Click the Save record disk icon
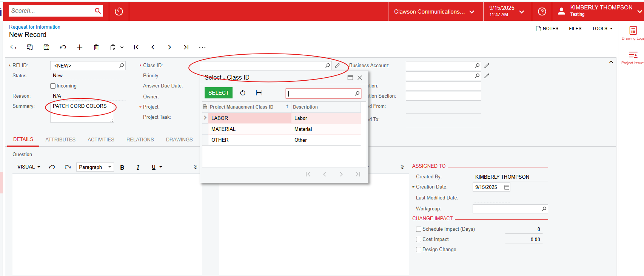The image size is (644, 276). (46, 47)
